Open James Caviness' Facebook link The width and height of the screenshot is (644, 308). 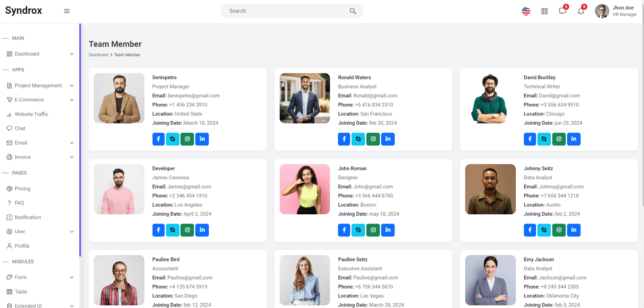pos(159,230)
